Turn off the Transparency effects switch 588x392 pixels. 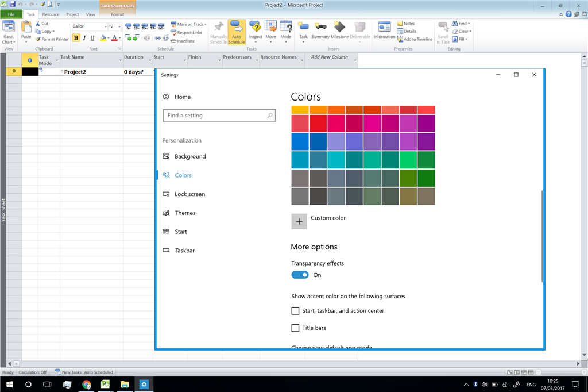300,275
